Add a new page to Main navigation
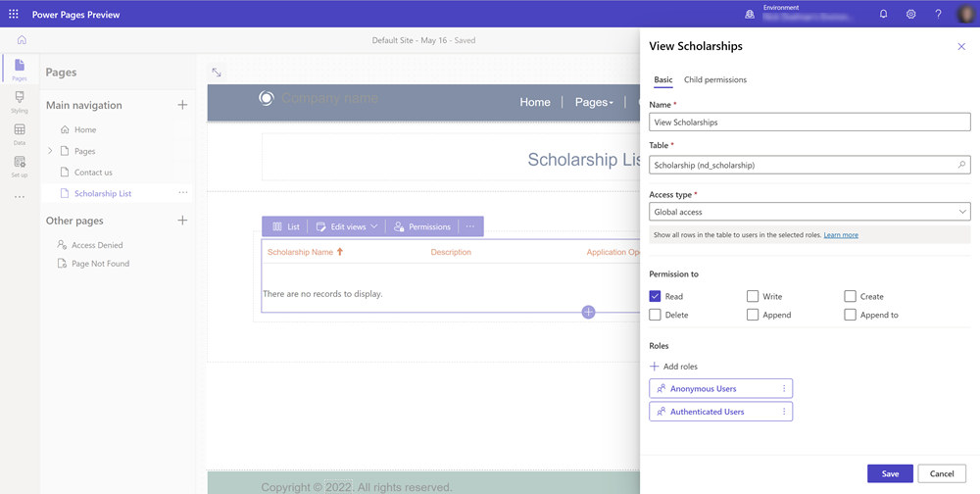The width and height of the screenshot is (980, 494). pos(182,105)
